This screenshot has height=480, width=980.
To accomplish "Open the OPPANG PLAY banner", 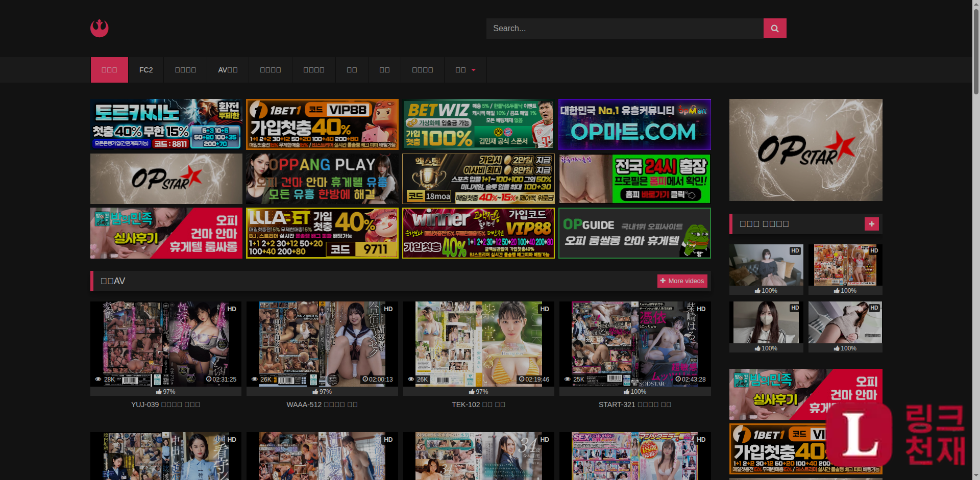I will coord(322,179).
